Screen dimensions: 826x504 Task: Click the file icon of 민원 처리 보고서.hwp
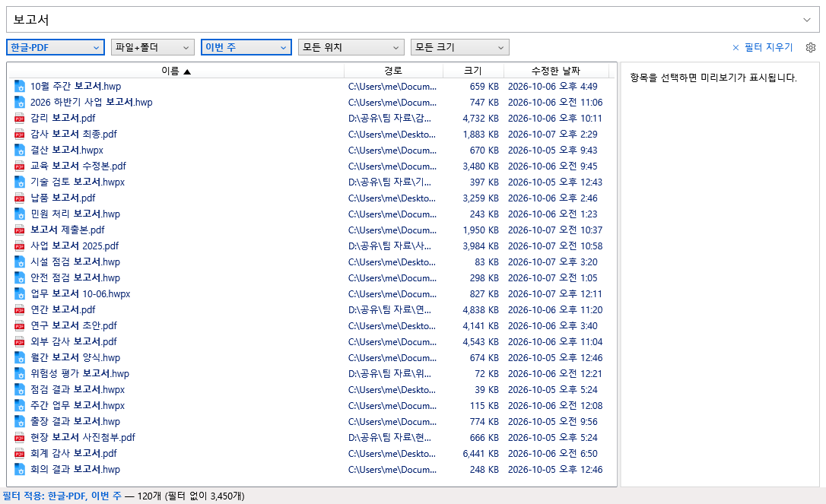tap(20, 214)
